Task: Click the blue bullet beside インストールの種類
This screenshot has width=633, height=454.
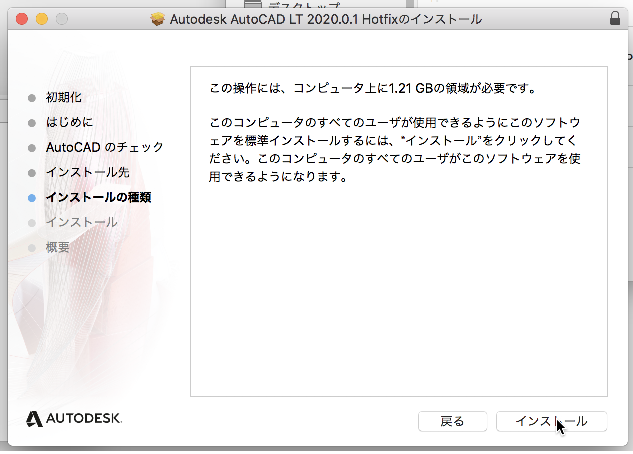Action: 32,198
